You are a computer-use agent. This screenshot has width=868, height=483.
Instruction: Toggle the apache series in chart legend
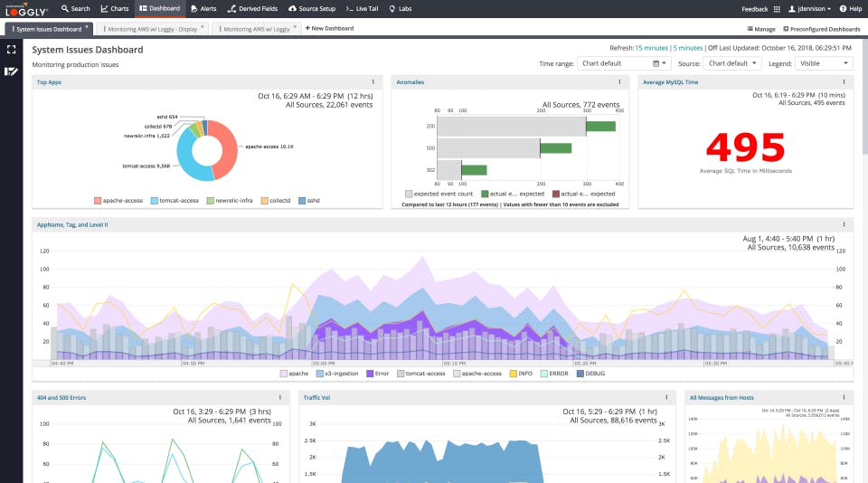click(297, 373)
